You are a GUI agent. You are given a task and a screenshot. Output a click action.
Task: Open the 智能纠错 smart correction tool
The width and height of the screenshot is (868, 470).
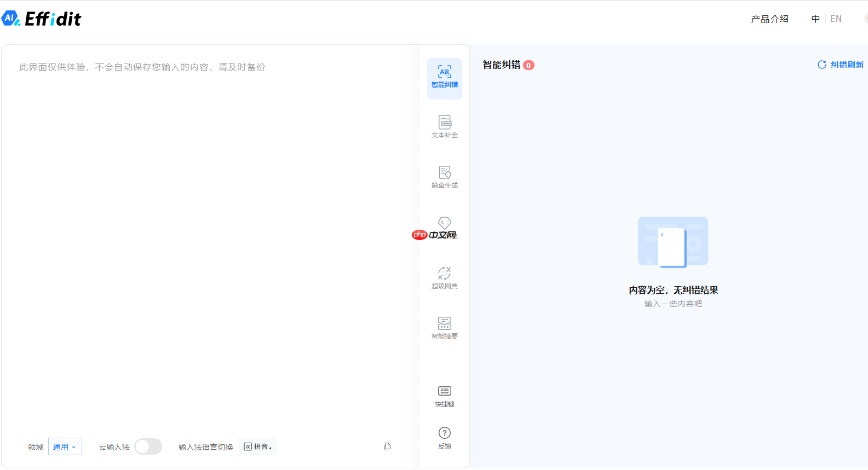coord(444,78)
